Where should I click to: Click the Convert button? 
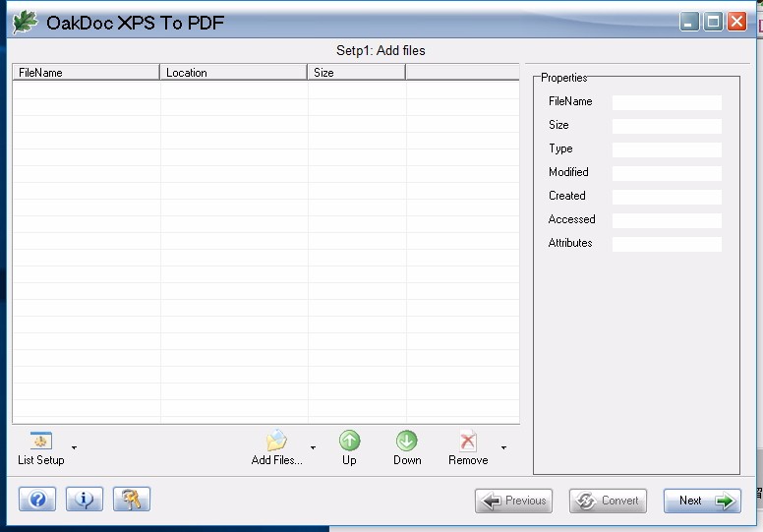click(608, 501)
